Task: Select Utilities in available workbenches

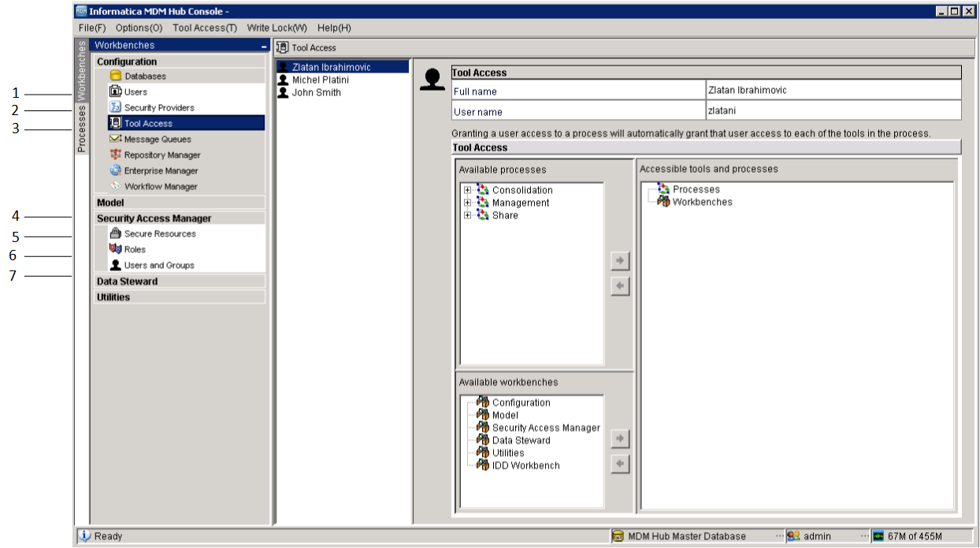Action: point(508,453)
